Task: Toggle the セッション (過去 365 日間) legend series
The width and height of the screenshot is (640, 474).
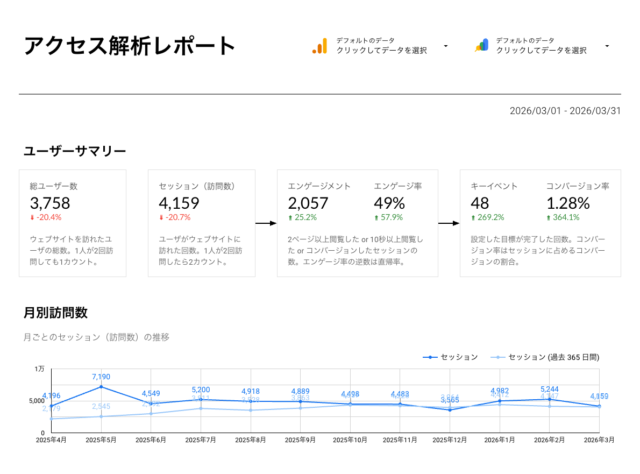Action: [545, 357]
